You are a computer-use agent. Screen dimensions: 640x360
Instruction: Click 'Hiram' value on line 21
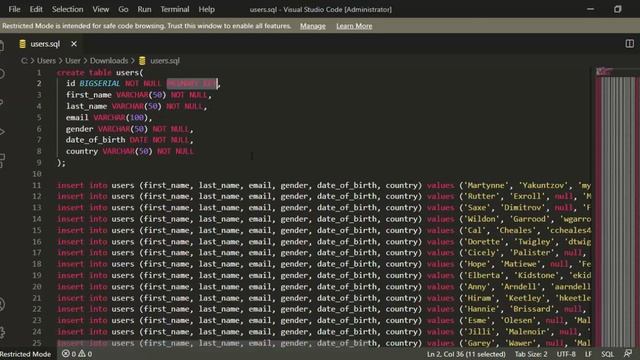click(479, 298)
